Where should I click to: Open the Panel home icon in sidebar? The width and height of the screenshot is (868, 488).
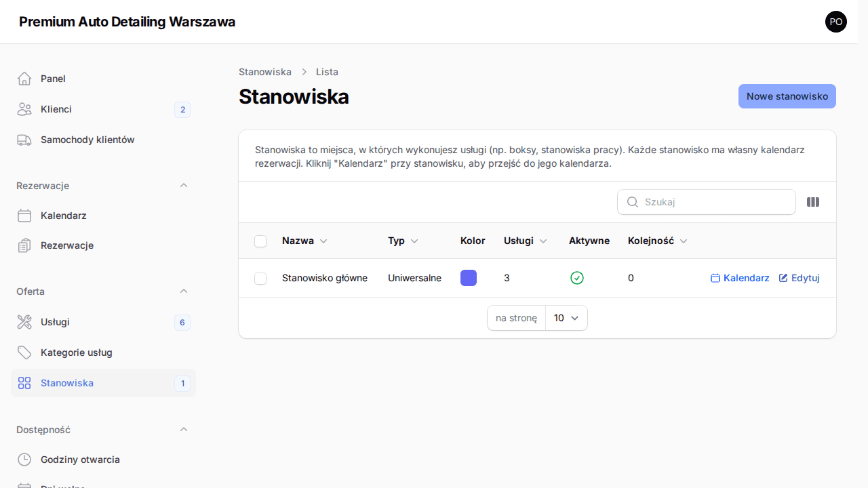[24, 78]
